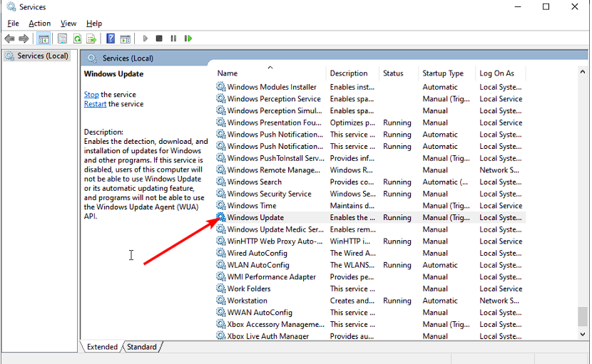Select Windows PushToInstall Serv... row name
592x364 pixels.
click(275, 158)
